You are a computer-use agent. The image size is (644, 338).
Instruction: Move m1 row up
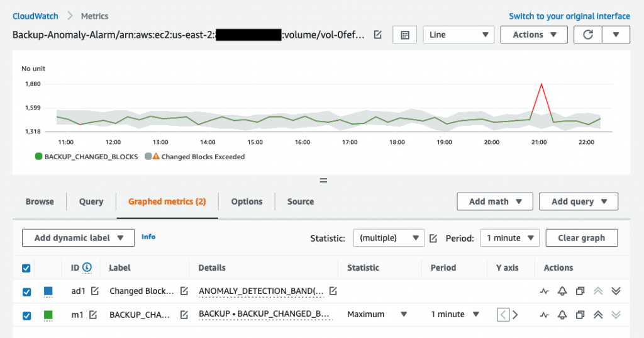pos(598,315)
